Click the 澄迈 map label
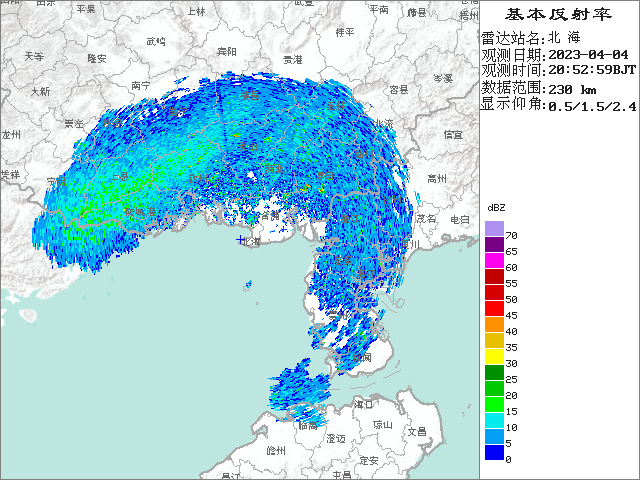The image size is (640, 480). click(x=336, y=439)
